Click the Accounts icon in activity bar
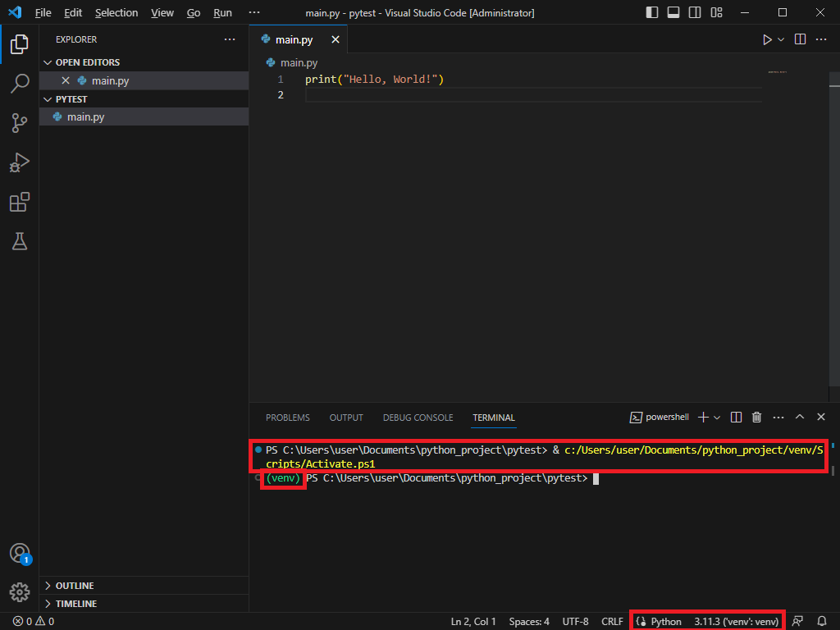 click(20, 553)
